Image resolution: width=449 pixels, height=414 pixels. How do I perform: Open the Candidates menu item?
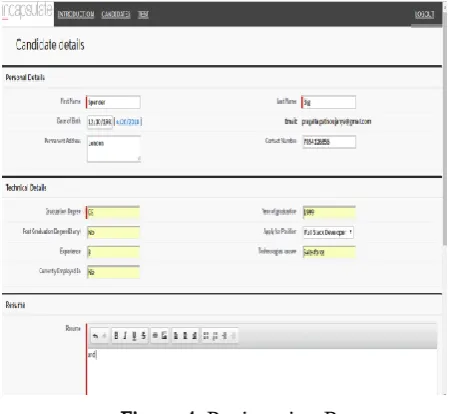pyautogui.click(x=116, y=14)
